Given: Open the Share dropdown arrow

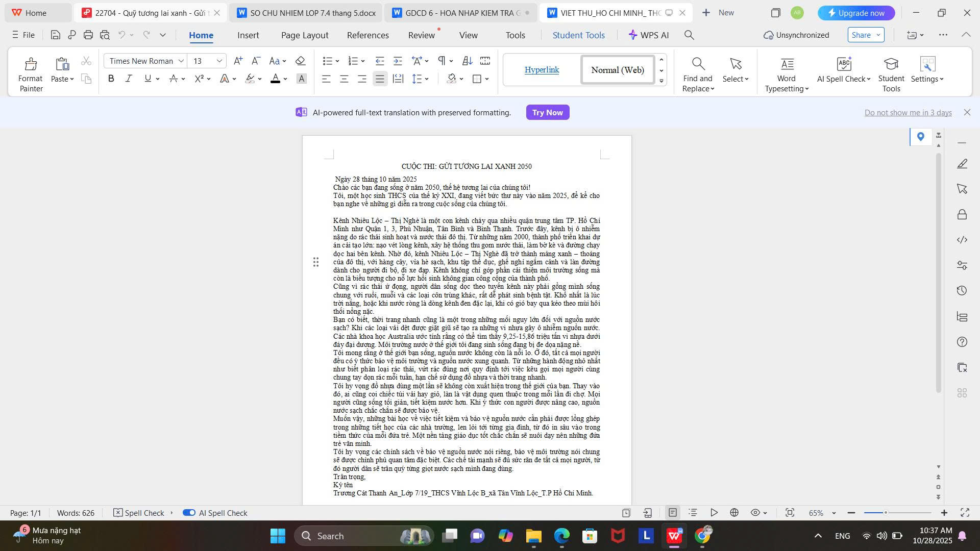Looking at the screenshot, I should 878,35.
